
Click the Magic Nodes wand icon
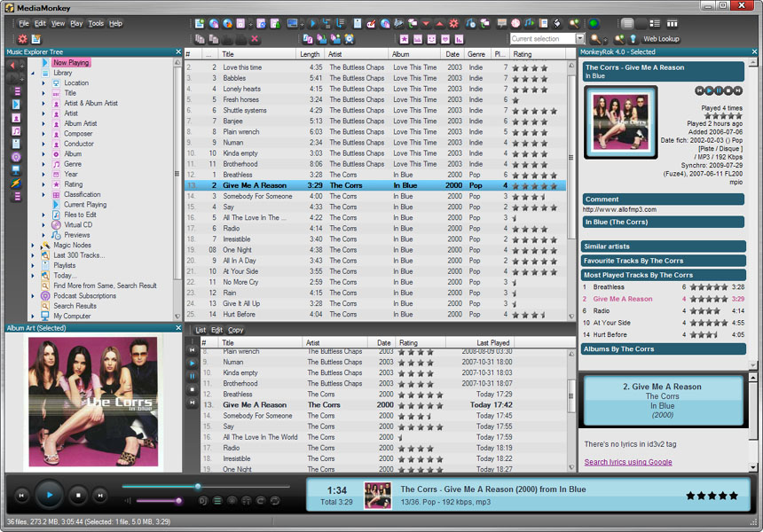coord(45,246)
